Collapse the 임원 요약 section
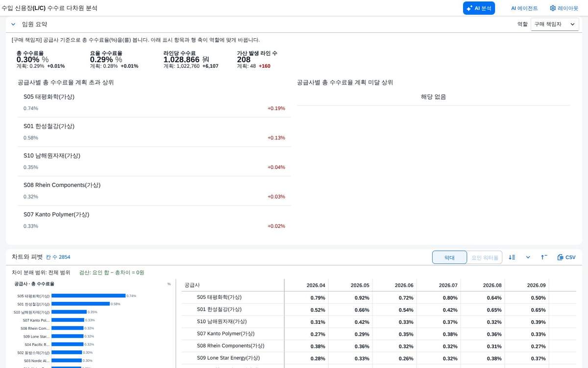This screenshot has width=588, height=368. click(x=13, y=24)
